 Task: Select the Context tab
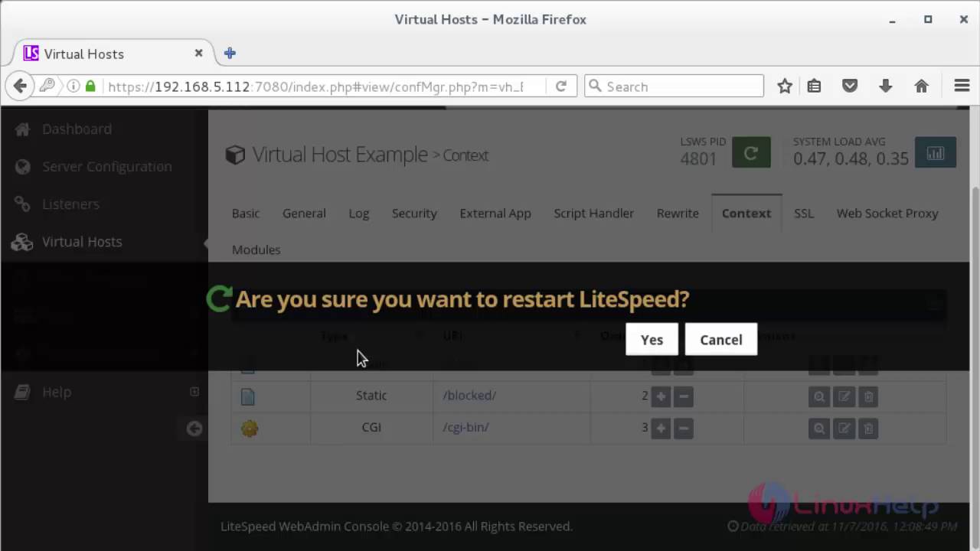click(746, 214)
